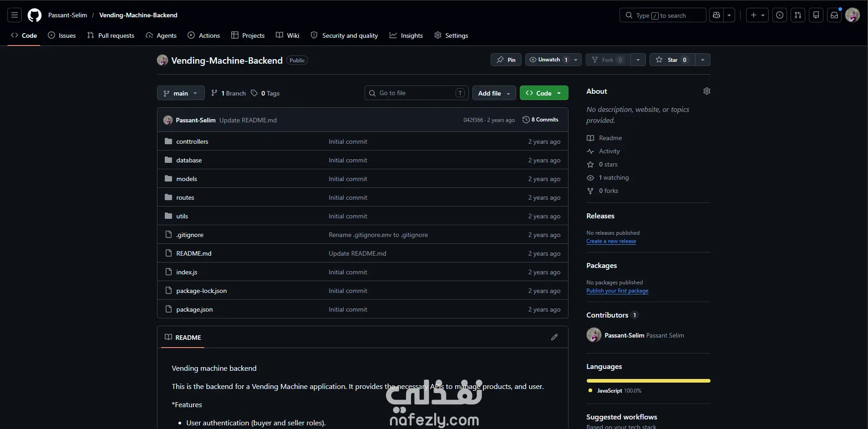Focus the Go to file field
868x429 pixels.
416,93
